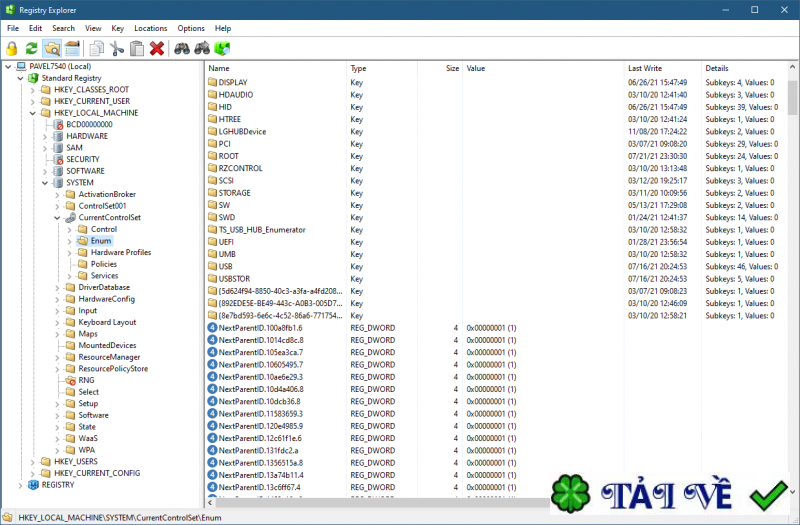Click the lock read-only mode toolbar icon
This screenshot has height=525, width=800.
coord(12,48)
